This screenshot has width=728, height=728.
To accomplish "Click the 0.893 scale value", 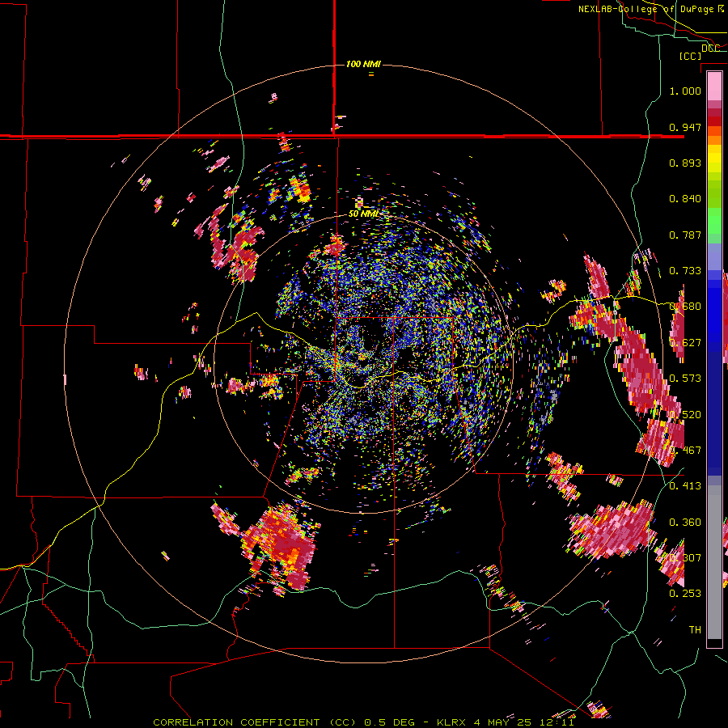I will click(x=685, y=163).
